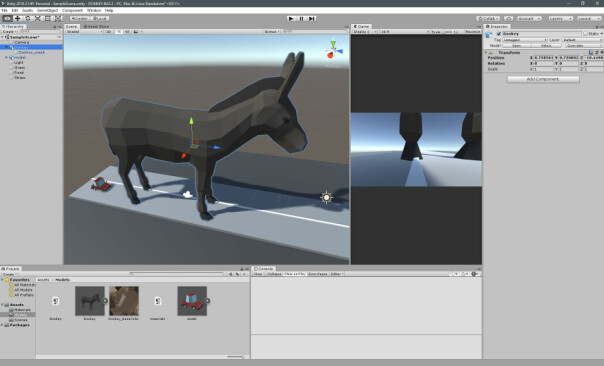
Task: Toggle the Local handle rotation button
Action: point(100,18)
